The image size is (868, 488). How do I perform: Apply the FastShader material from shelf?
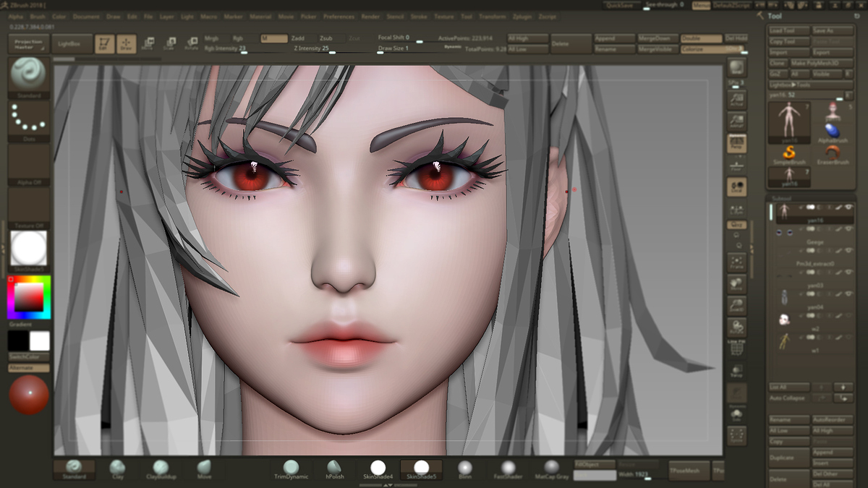click(509, 469)
